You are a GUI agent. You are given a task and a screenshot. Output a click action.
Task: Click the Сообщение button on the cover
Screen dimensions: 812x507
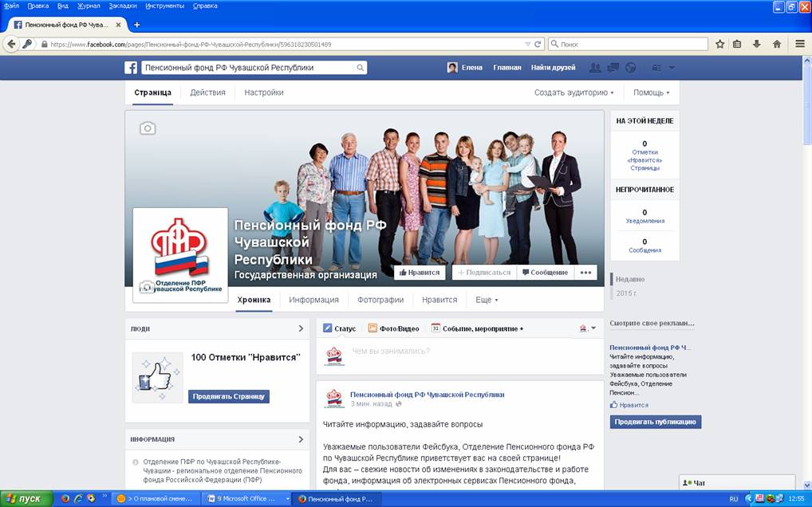coord(546,273)
